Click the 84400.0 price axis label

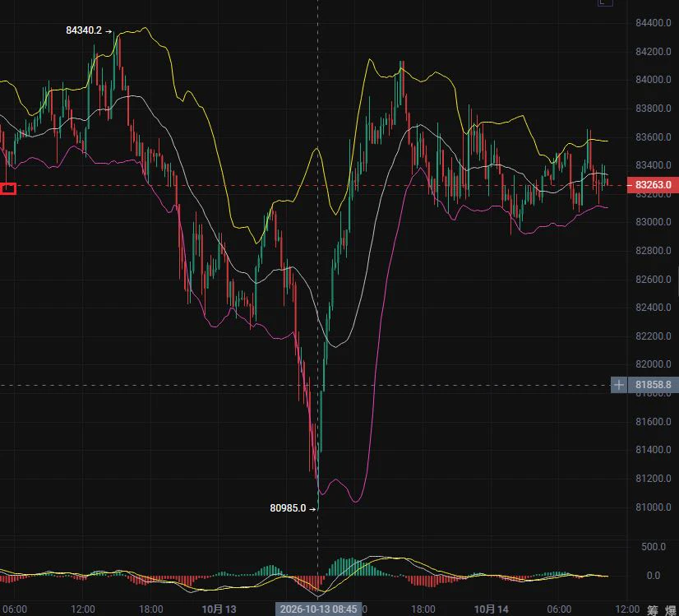coord(653,23)
